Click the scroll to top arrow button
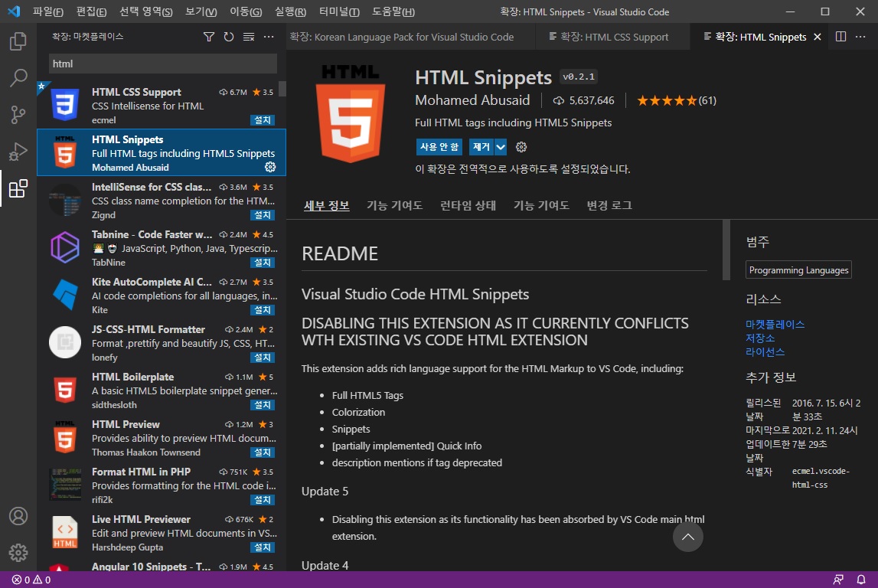Viewport: 878px width, 588px height. point(687,537)
